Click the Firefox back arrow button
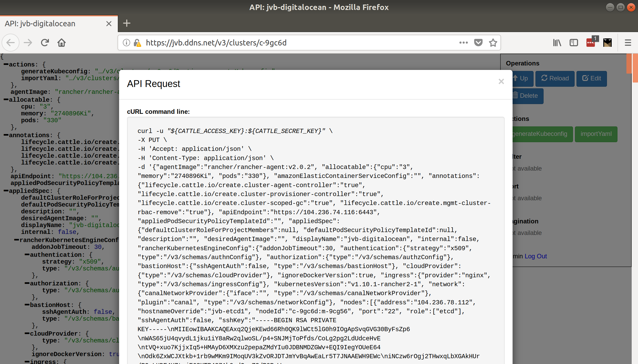This screenshot has height=364, width=638. click(11, 43)
